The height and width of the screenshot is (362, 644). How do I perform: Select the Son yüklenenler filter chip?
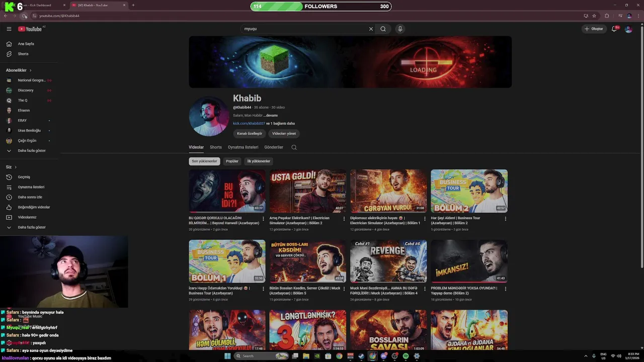point(204,161)
